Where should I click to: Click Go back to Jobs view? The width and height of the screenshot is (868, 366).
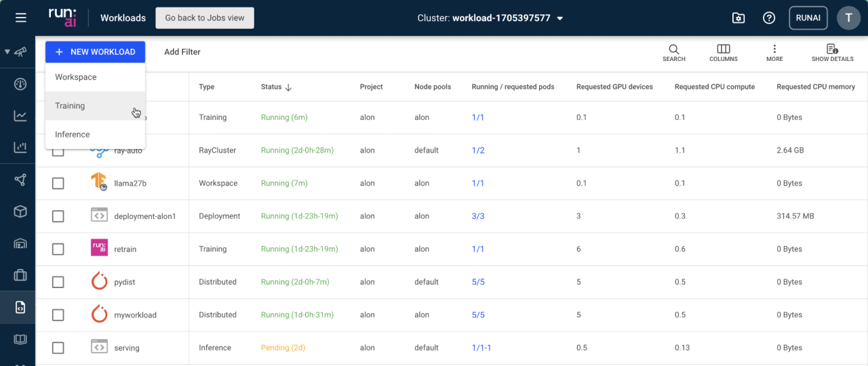(205, 18)
